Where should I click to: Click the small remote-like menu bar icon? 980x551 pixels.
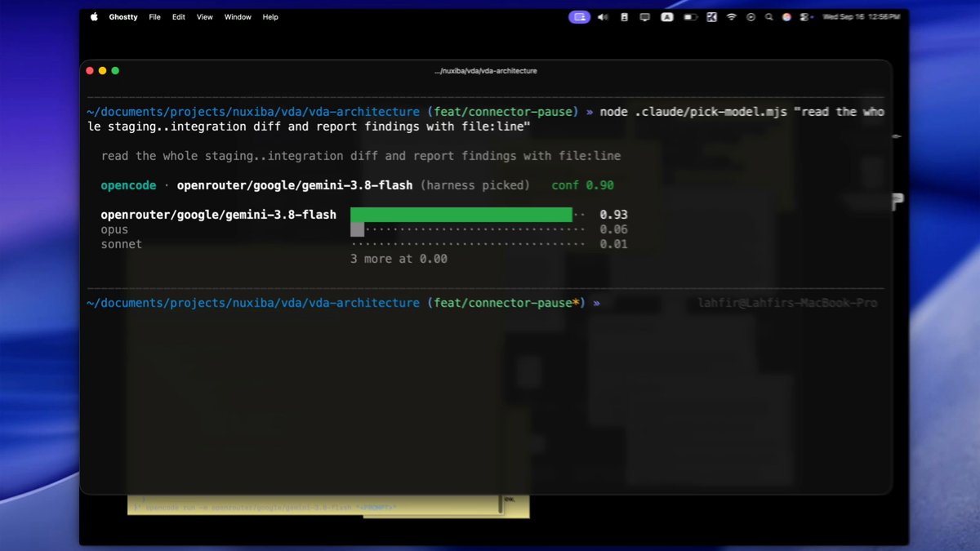pos(625,17)
